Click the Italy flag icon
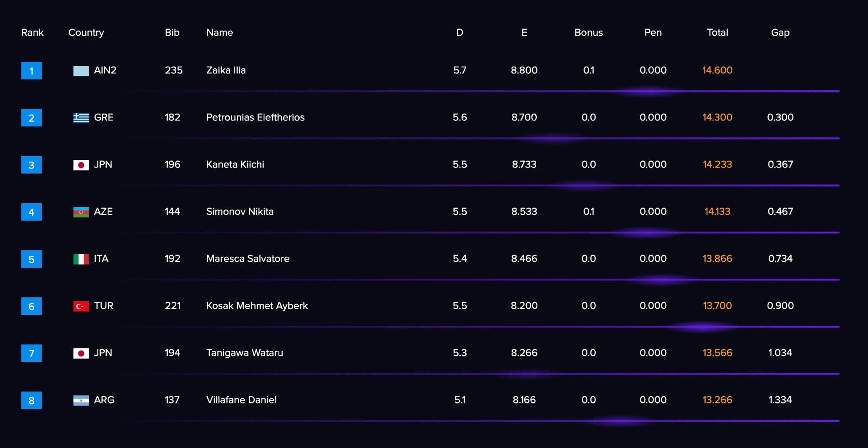Viewport: 868px width, 448px height. click(81, 259)
